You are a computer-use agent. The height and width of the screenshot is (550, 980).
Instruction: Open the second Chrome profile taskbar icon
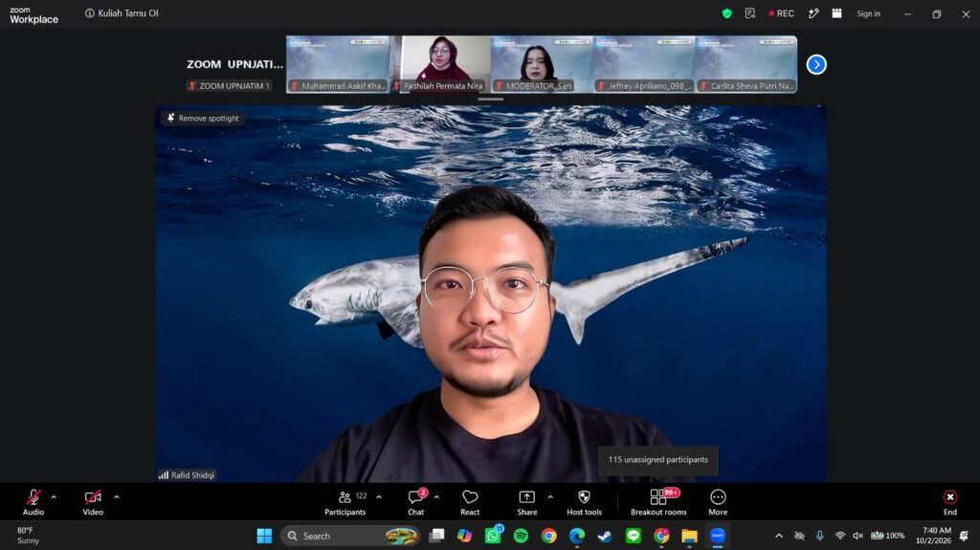pos(661,536)
